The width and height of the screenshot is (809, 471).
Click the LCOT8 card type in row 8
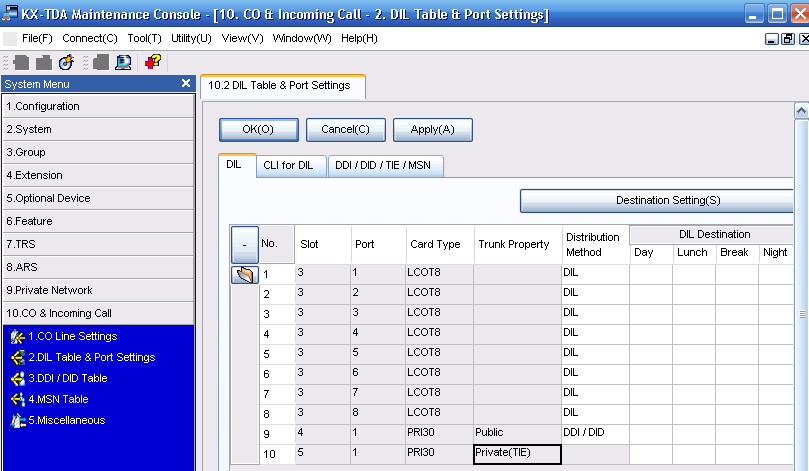(x=439, y=414)
